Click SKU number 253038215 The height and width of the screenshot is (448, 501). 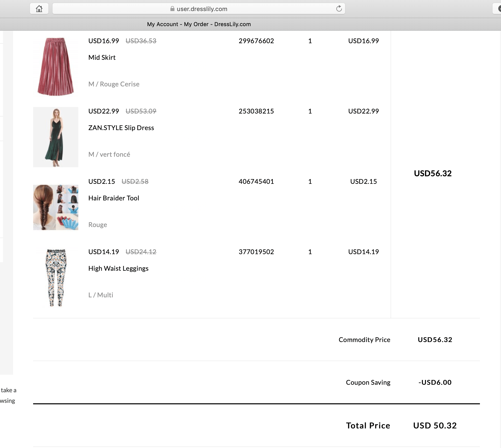tap(256, 111)
